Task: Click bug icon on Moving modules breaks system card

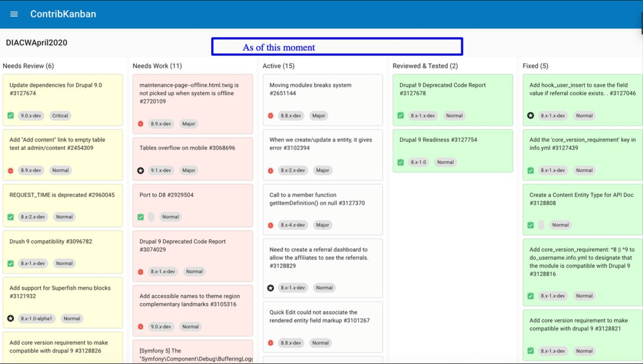Action: (x=271, y=116)
